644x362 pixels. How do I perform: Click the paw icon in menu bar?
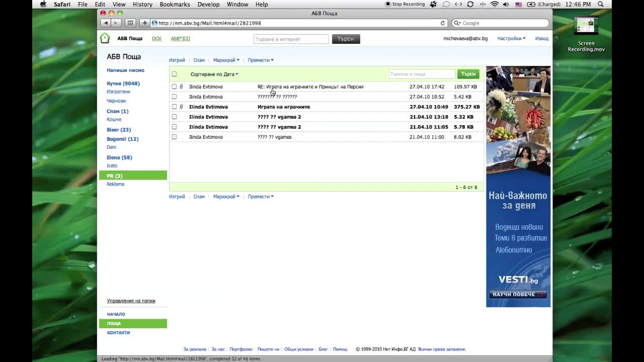tap(433, 4)
